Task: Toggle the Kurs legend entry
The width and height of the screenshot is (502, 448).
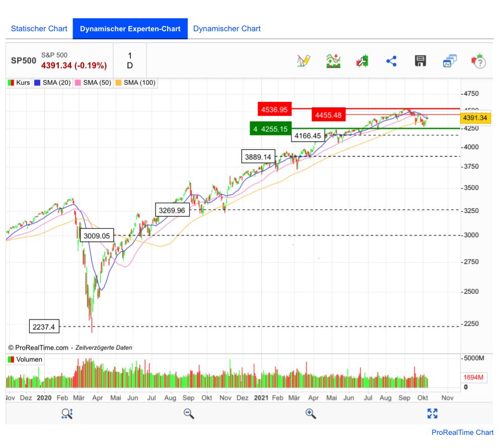Action: (x=19, y=83)
